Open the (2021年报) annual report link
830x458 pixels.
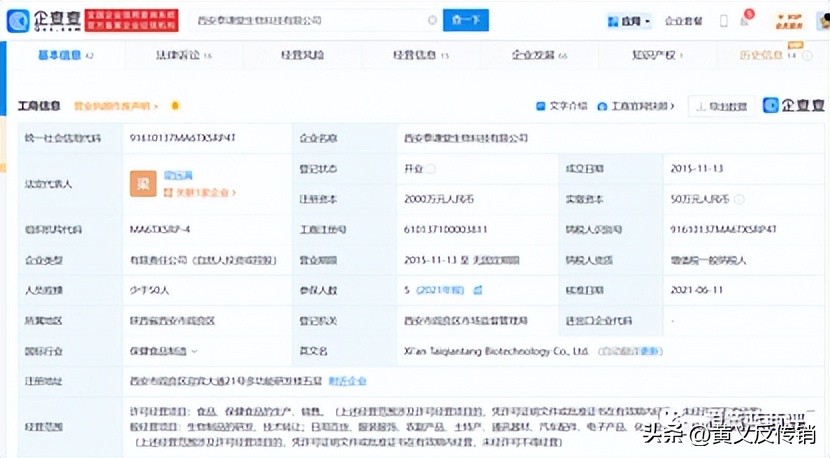coord(440,290)
